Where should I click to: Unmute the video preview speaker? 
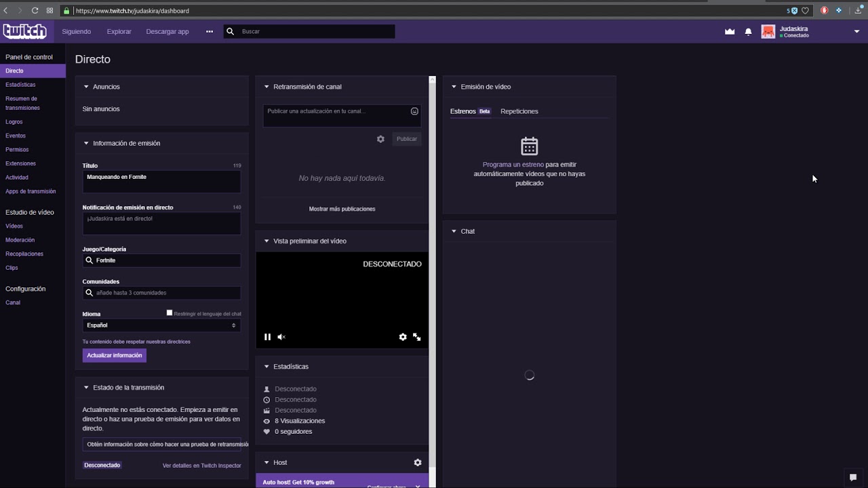[281, 337]
